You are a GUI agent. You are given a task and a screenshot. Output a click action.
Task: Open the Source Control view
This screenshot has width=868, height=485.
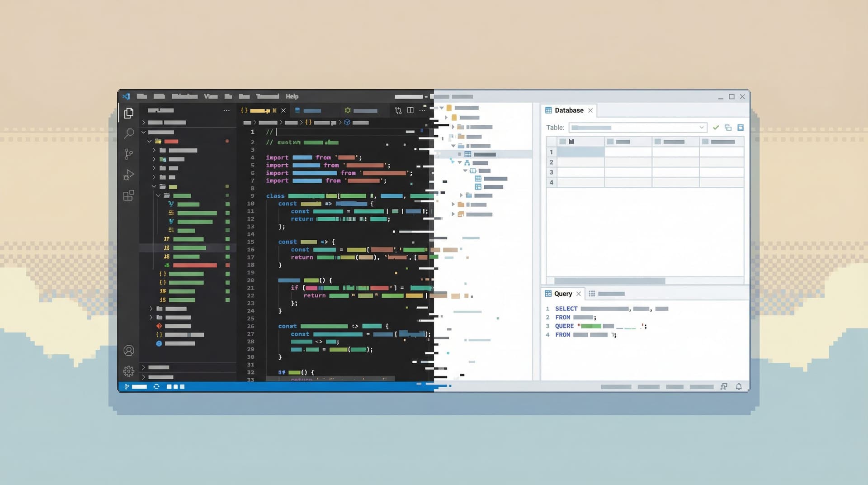click(129, 154)
